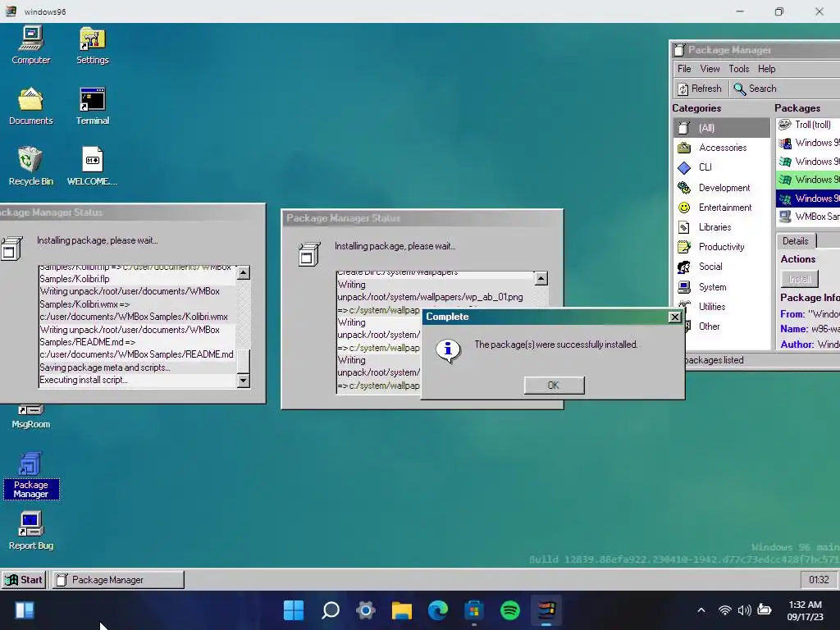This screenshot has height=630, width=840.
Task: Select the WMBox Samples package row
Action: (x=808, y=217)
